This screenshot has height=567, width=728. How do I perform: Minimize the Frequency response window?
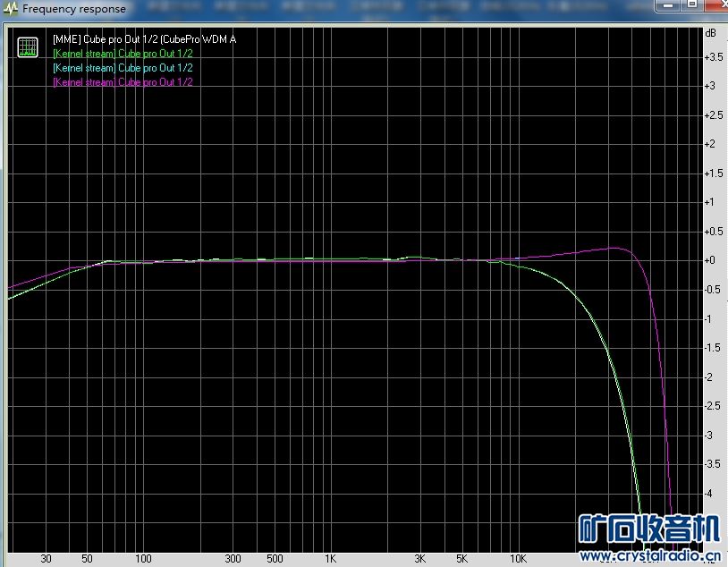(x=669, y=5)
